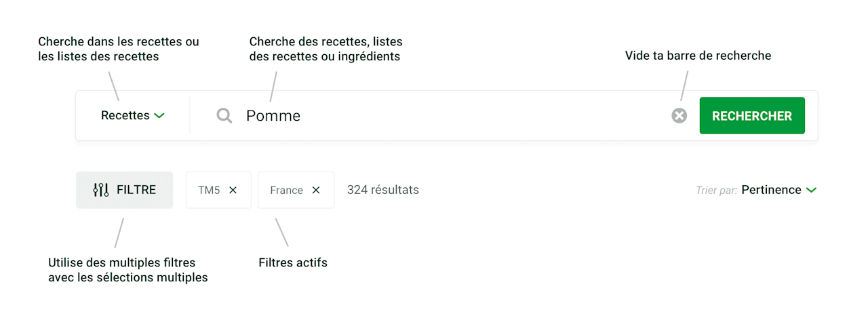Viewport: 868px width, 318px height.
Task: Click the 'Trier par:' sort label
Action: 716,191
